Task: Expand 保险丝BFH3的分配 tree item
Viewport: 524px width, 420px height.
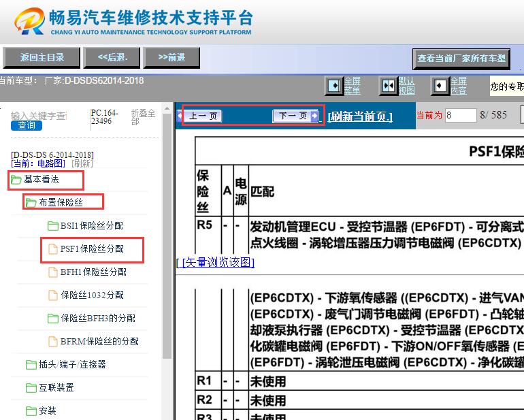Action: pyautogui.click(x=98, y=319)
